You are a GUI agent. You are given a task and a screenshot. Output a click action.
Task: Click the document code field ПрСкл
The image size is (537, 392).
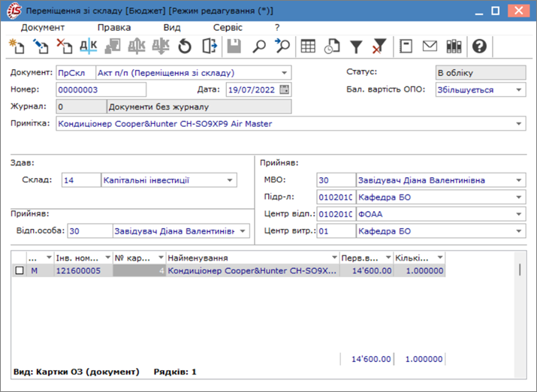[x=76, y=73]
